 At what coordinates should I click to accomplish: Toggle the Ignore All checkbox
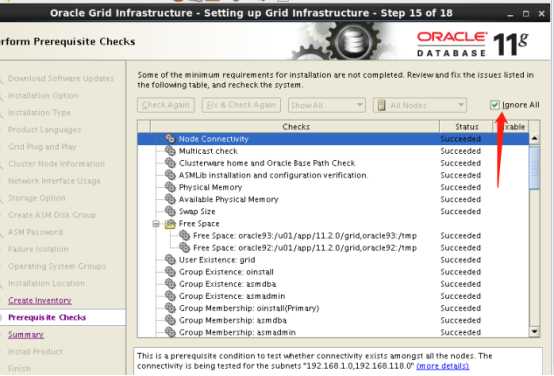495,105
